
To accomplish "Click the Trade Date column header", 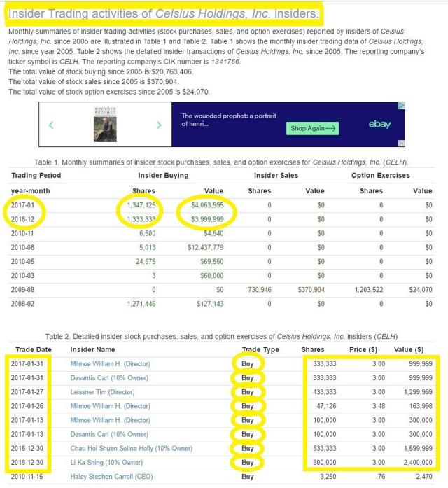I will [34, 349].
